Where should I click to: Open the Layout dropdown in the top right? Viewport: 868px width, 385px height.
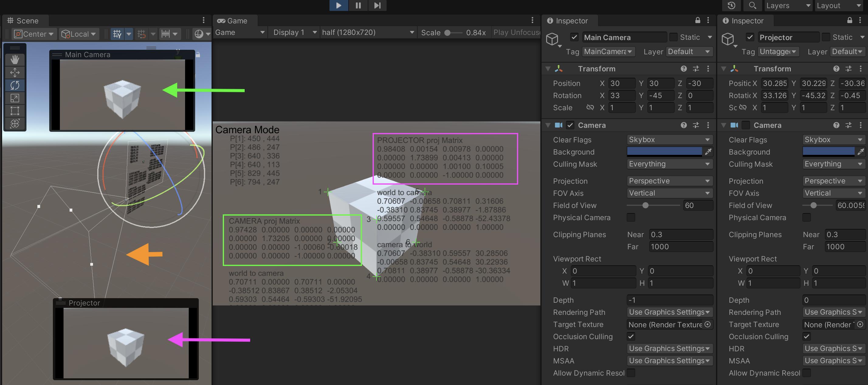838,5
